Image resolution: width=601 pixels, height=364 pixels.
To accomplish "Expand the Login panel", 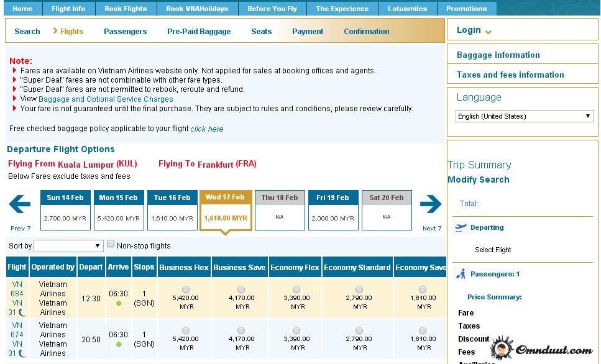I will [x=469, y=30].
